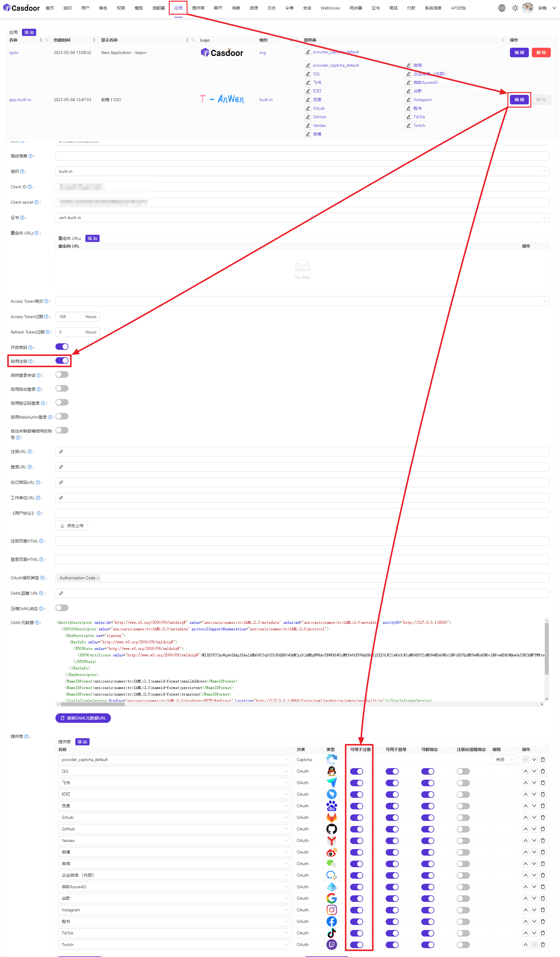560x957 pixels.
Task: Click red 删除 button for lgoin row
Action: coord(541,53)
